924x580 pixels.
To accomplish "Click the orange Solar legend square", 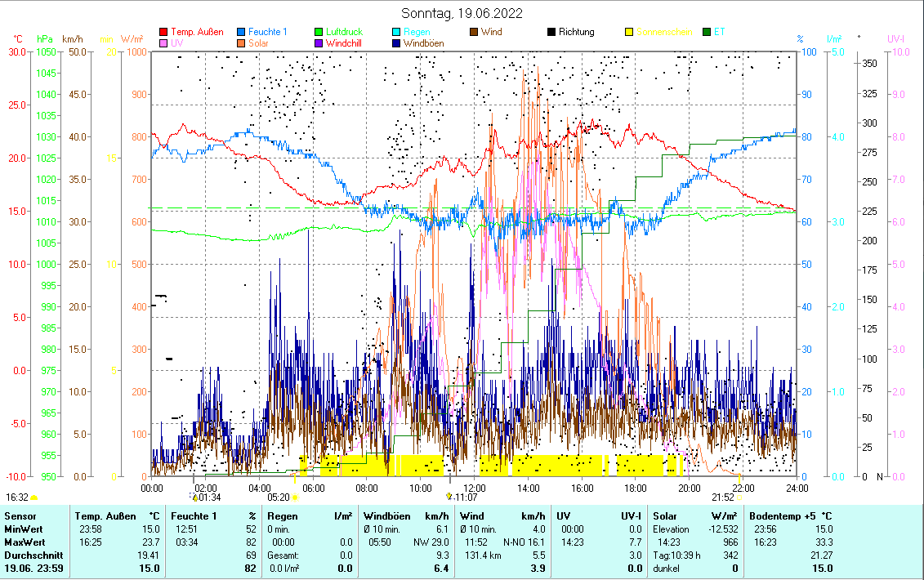I will click(x=242, y=43).
